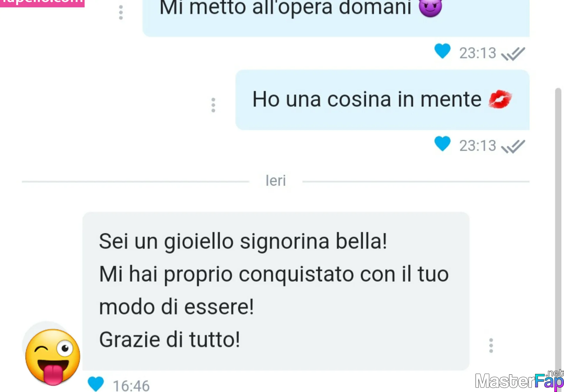Open options for 'Mi metto all'opera domani' message
This screenshot has width=564, height=392.
(121, 12)
